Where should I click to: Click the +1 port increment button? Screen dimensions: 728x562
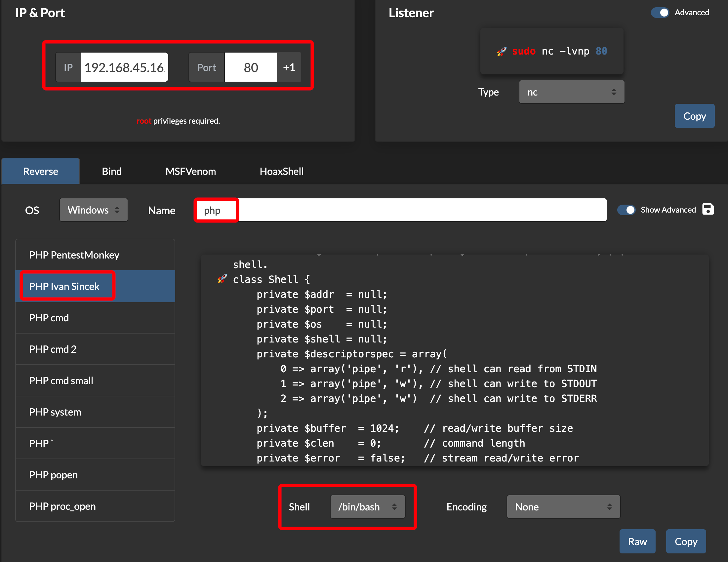[x=289, y=67]
